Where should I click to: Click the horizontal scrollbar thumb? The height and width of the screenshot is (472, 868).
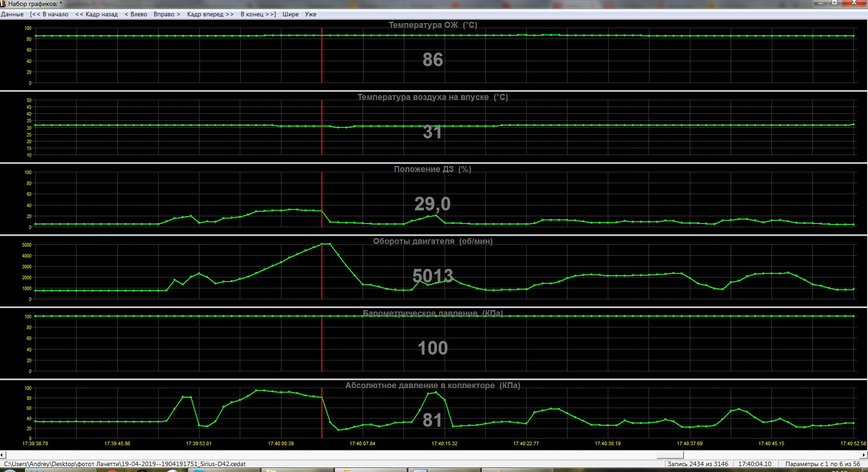pyautogui.click(x=670, y=455)
